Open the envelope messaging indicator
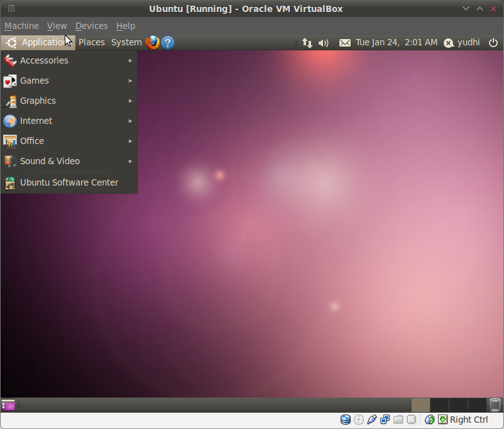The height and width of the screenshot is (429, 504). tap(345, 43)
